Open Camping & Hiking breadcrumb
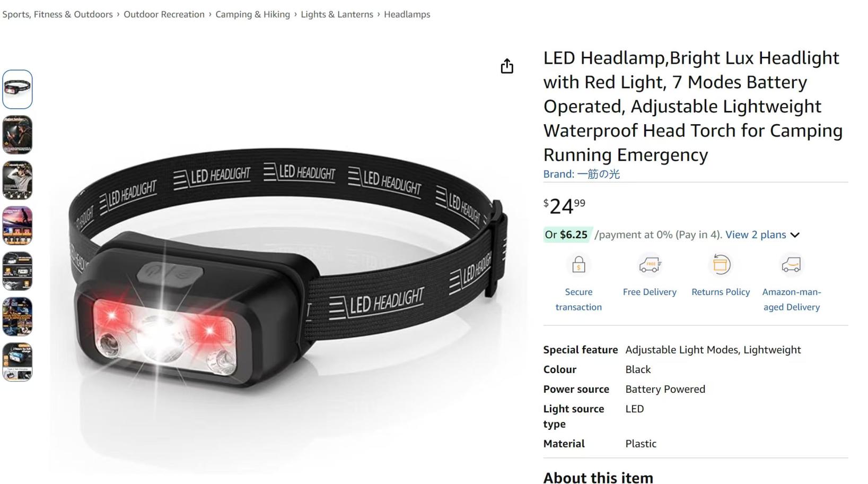The width and height of the screenshot is (868, 484). 252,14
